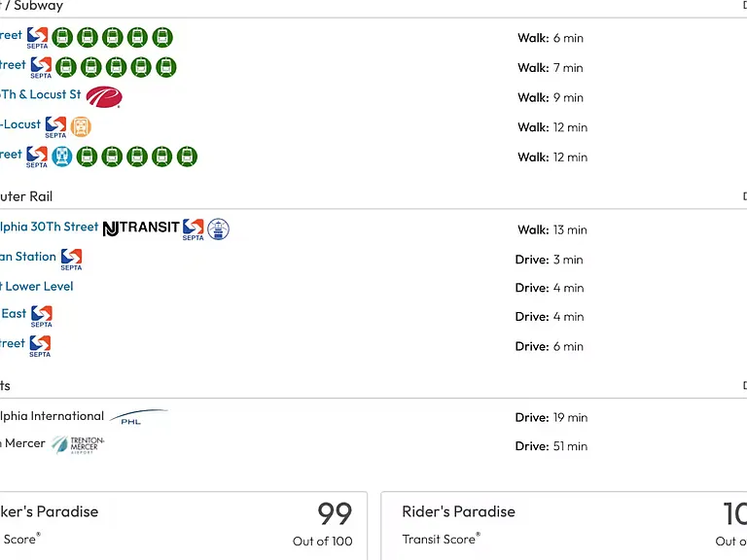Click the PHL airport logo
Screen dimensions: 747x560
click(139, 417)
